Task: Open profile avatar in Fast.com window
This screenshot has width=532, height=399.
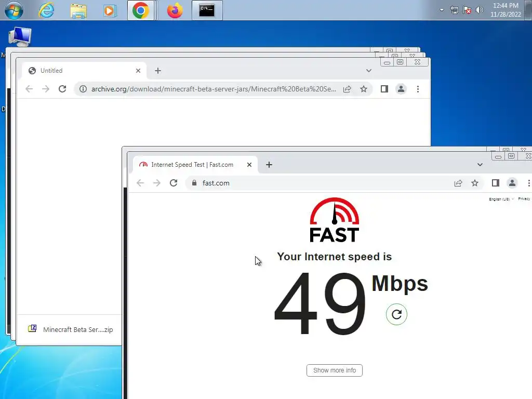Action: 512,183
